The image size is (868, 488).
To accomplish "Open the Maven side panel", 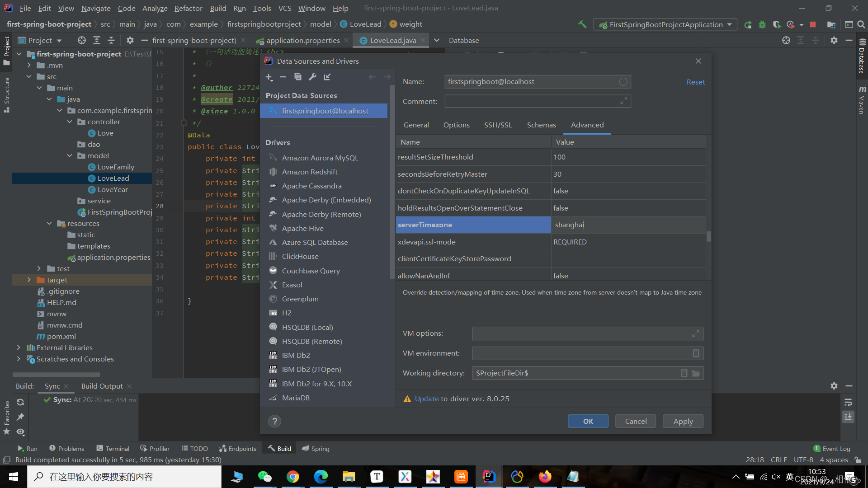I will 862,99.
